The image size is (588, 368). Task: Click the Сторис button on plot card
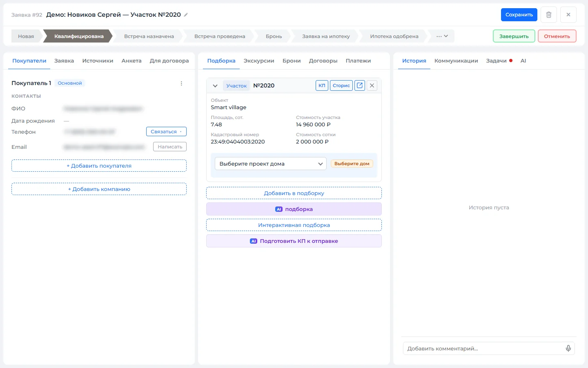[341, 85]
